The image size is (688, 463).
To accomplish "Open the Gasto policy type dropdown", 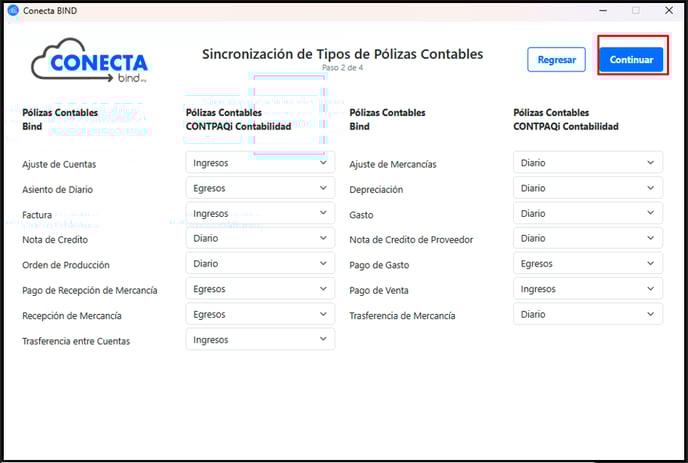I will point(588,213).
